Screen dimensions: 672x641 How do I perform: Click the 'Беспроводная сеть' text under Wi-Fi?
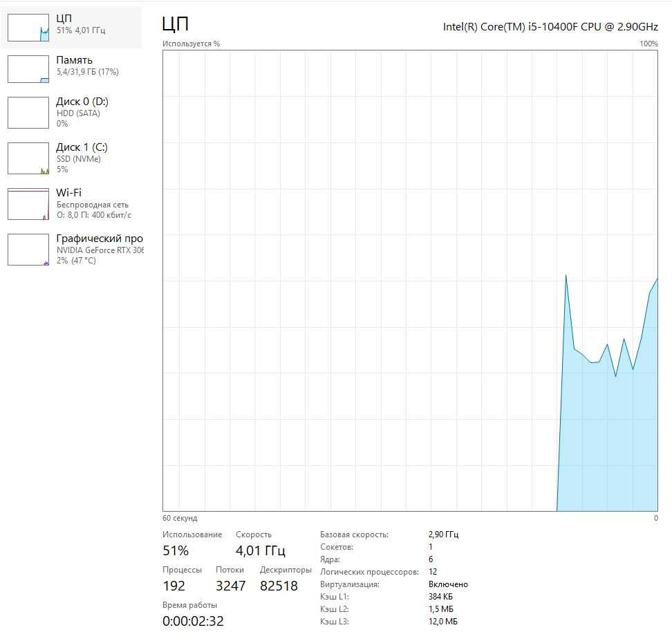click(x=93, y=205)
